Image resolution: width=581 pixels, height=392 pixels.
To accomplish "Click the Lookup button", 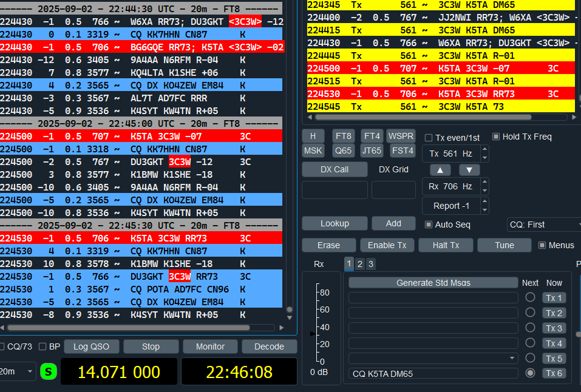I will (x=335, y=223).
